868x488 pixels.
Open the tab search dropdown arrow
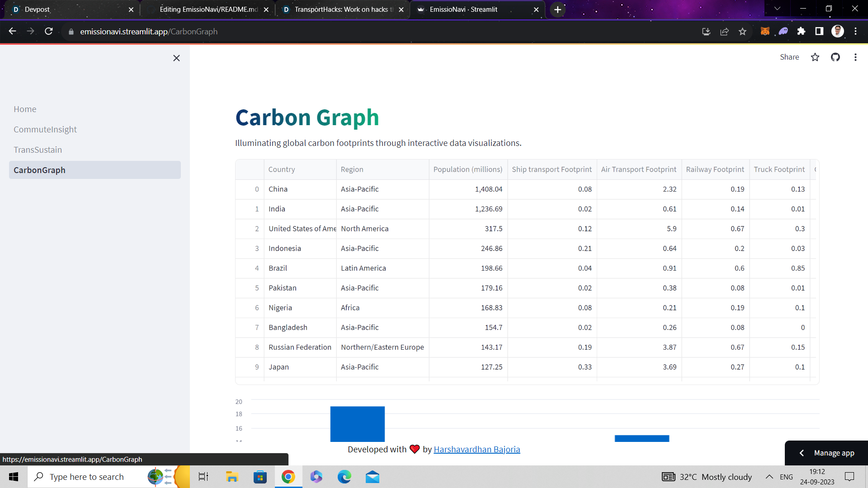777,9
